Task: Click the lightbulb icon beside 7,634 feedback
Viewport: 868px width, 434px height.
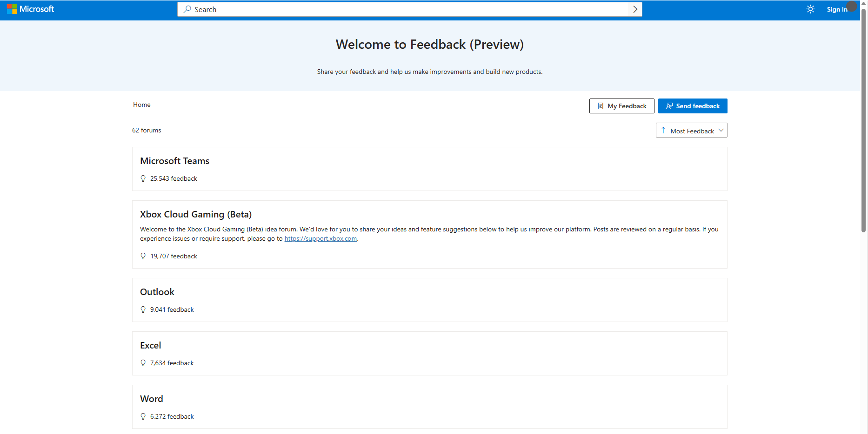Action: click(143, 363)
